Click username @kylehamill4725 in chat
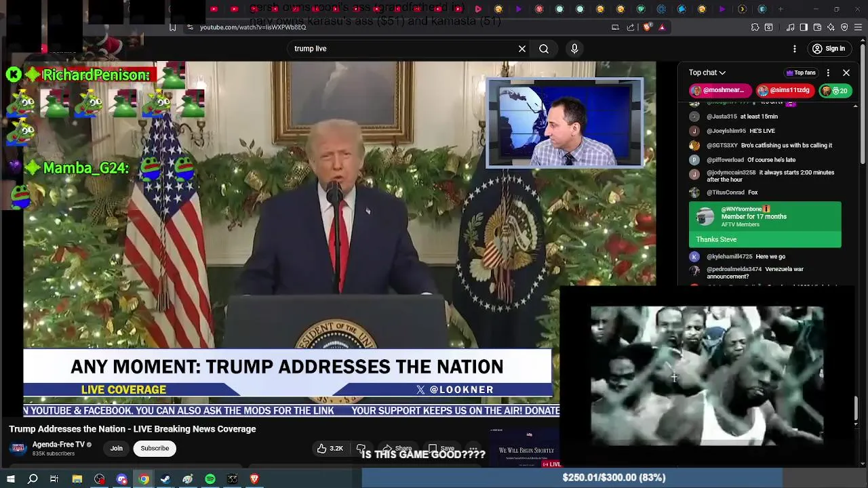 tap(729, 257)
